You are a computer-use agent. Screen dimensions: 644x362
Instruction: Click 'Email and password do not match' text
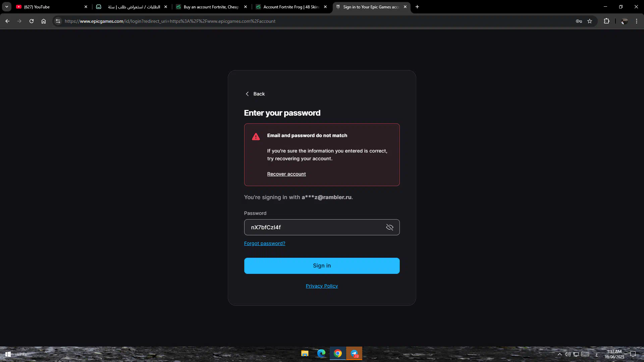(307, 135)
